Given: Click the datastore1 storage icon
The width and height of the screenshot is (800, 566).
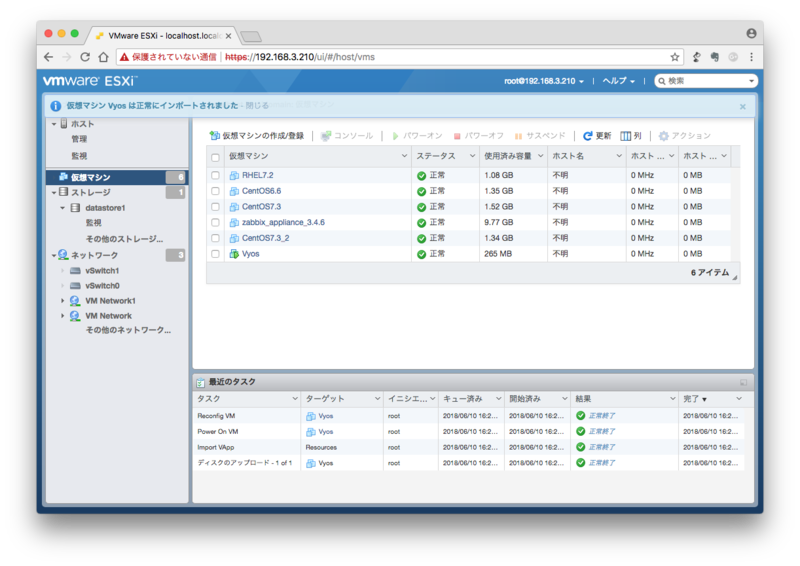Looking at the screenshot, I should point(75,208).
